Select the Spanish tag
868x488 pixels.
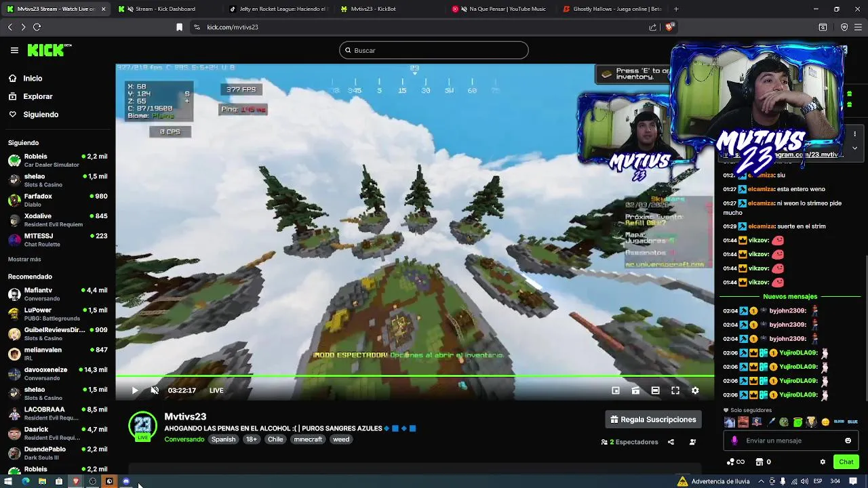(223, 439)
